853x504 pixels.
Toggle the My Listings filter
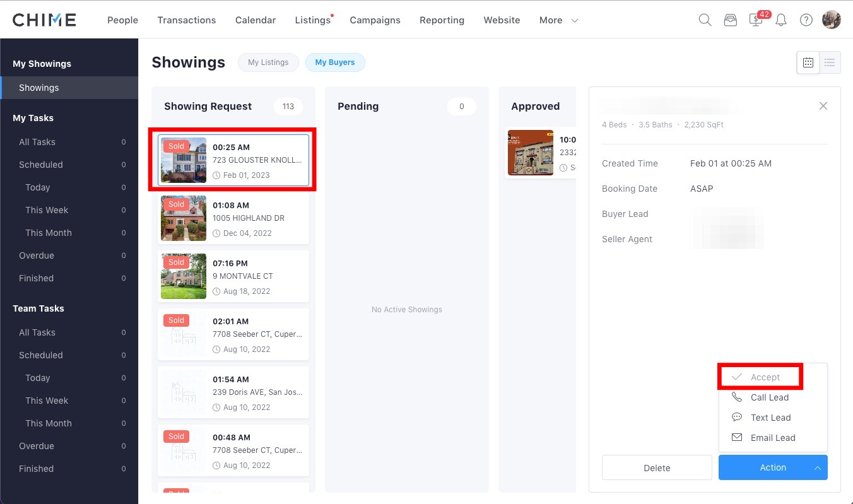(268, 62)
